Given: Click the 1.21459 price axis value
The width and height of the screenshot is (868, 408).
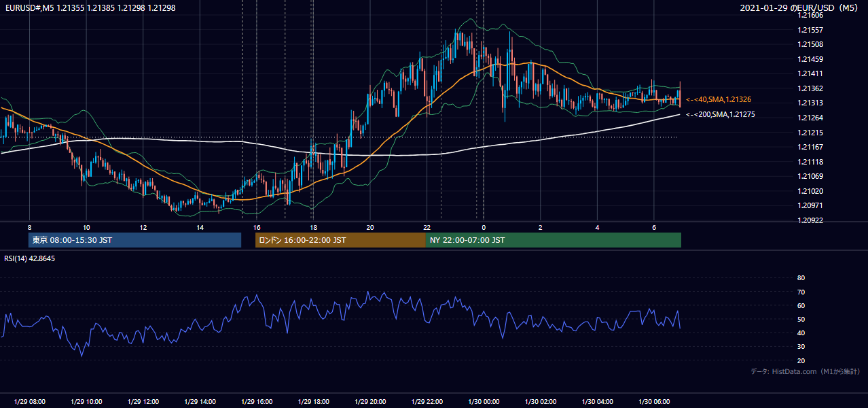Looking at the screenshot, I should click(811, 59).
